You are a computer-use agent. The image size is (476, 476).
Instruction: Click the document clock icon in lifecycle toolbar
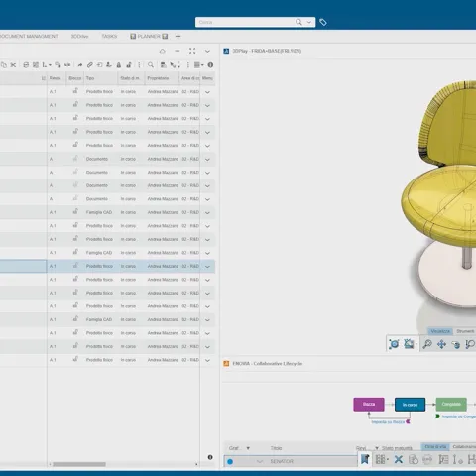coord(414,459)
